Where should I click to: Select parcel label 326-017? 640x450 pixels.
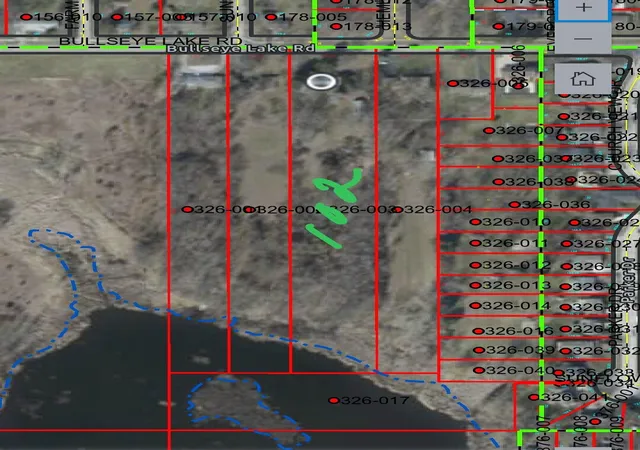tap(375, 400)
